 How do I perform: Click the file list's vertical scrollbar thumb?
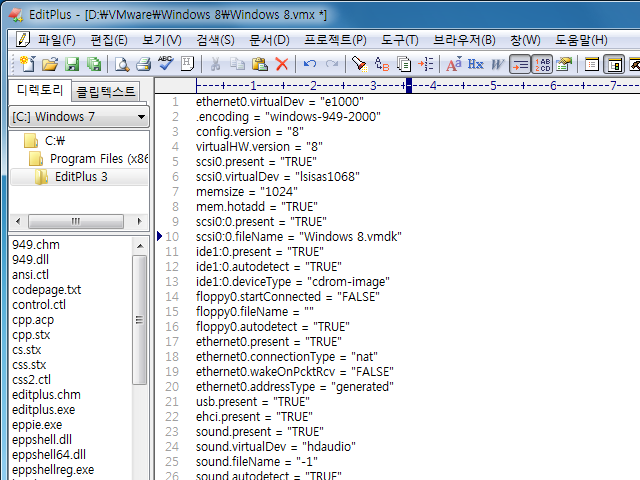140,320
